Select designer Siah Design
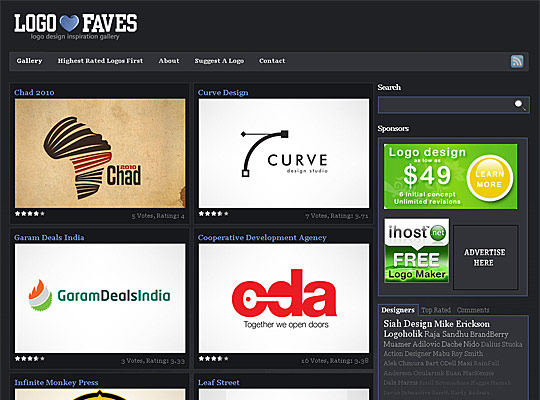The height and width of the screenshot is (400, 540). 407,324
